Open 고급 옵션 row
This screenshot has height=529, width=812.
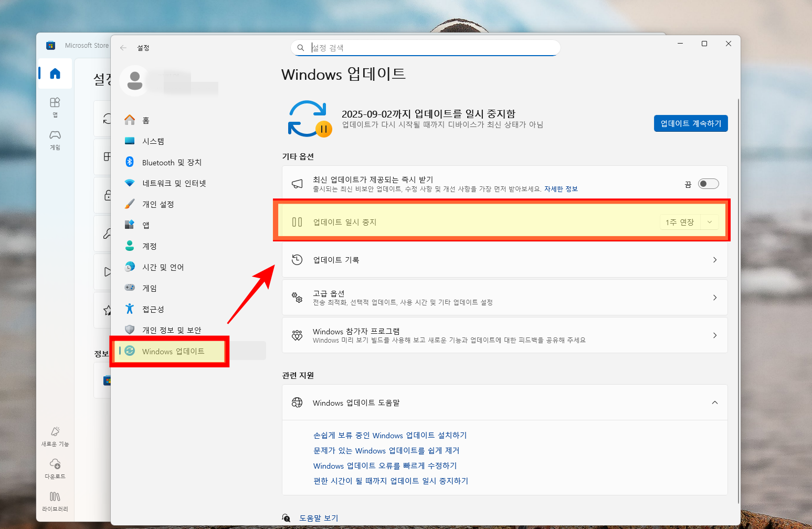pyautogui.click(x=505, y=298)
